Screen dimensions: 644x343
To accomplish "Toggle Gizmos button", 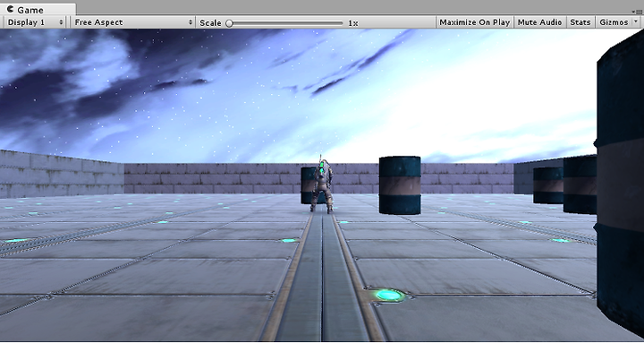I will 614,22.
